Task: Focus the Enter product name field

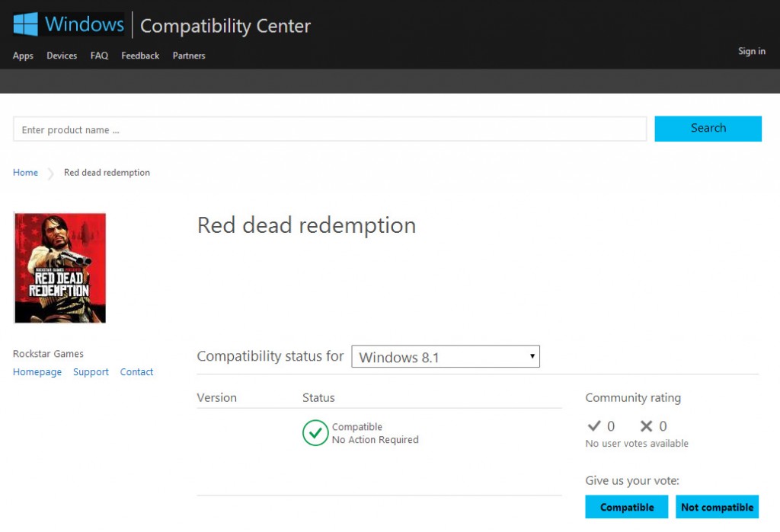Action: click(330, 129)
